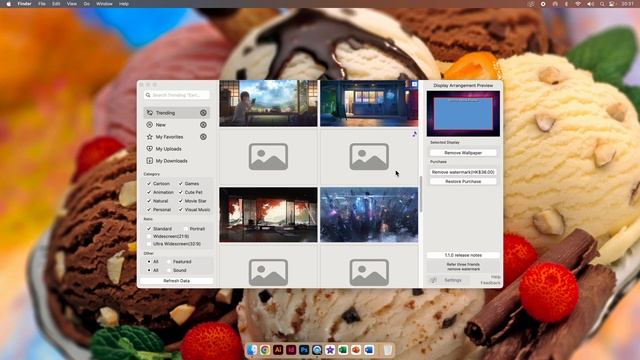Select the night storefront wallpaper thumbnail
640x360 pixels.
coord(369,103)
